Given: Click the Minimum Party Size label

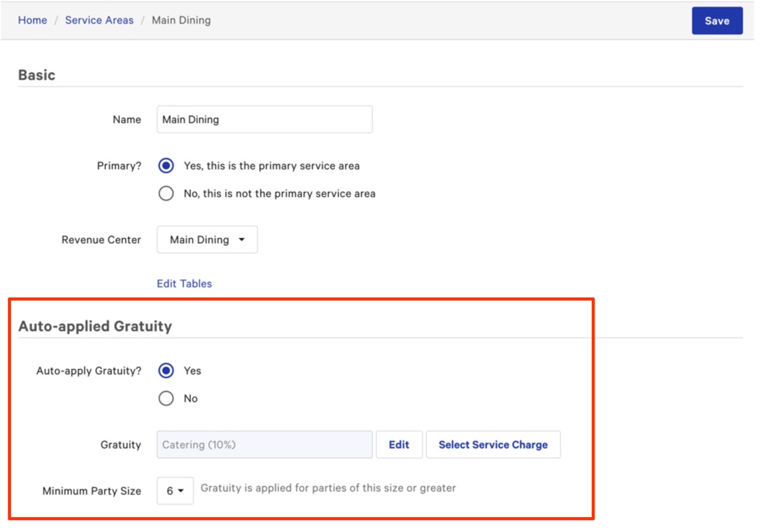Looking at the screenshot, I should click(92, 491).
